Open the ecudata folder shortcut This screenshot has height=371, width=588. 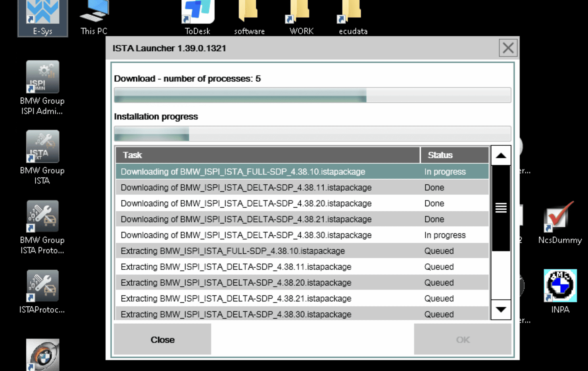tap(353, 18)
